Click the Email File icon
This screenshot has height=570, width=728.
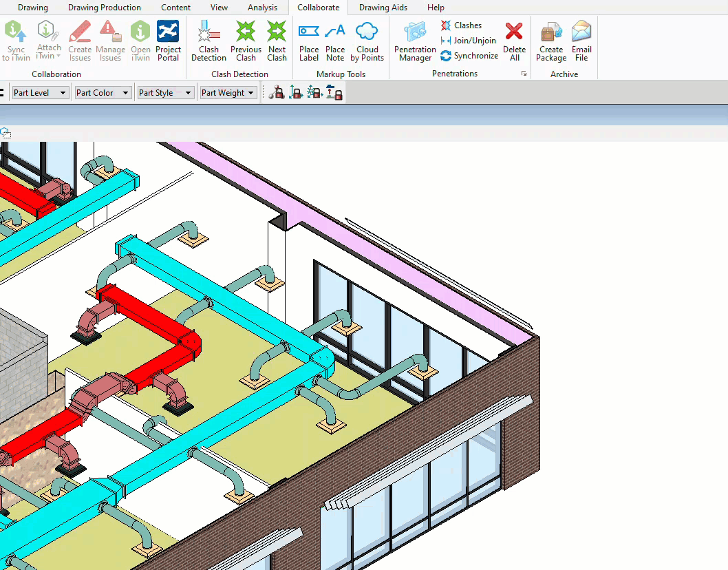pyautogui.click(x=581, y=41)
